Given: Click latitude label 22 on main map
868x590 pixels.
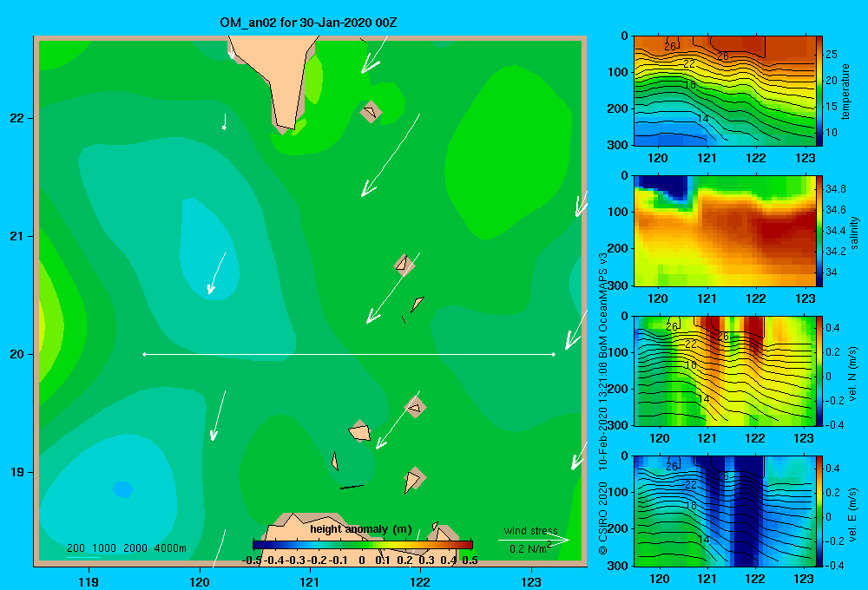Looking at the screenshot, I should click(x=16, y=119).
